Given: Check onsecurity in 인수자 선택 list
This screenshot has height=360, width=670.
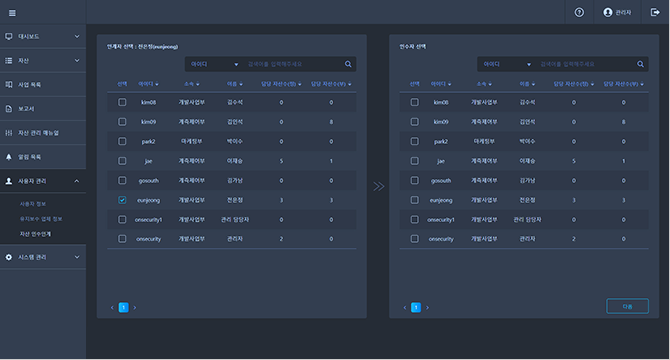Looking at the screenshot, I should pos(414,239).
